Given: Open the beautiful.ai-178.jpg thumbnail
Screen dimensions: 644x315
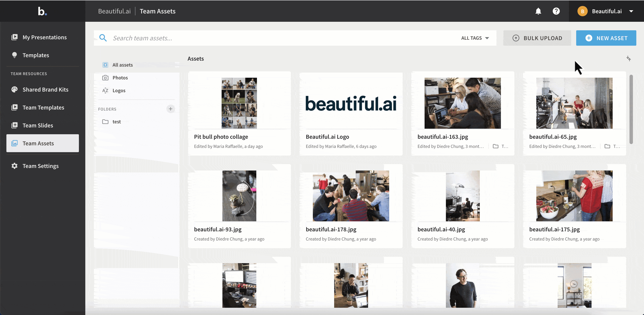Looking at the screenshot, I should point(351,196).
